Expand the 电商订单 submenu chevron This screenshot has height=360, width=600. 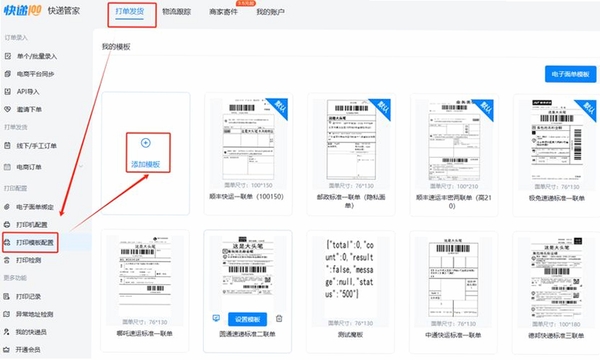[81, 166]
